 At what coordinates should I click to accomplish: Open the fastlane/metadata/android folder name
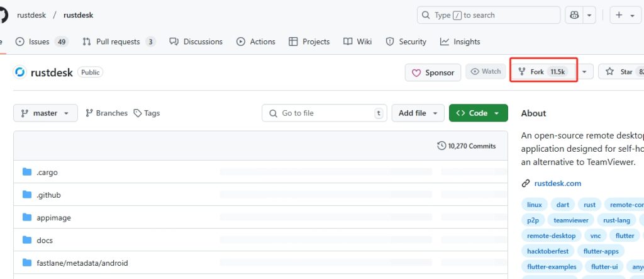coord(82,263)
